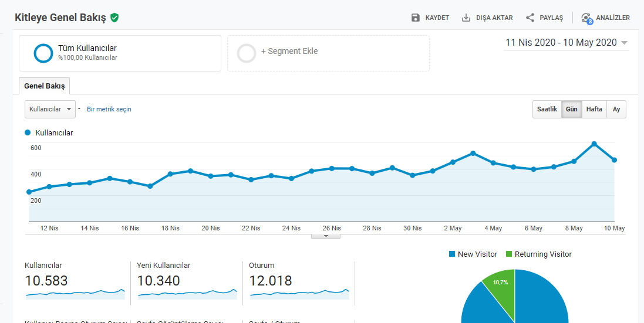The height and width of the screenshot is (323, 644).
Task: Click the KAYDET save disk icon
Action: pyautogui.click(x=416, y=18)
